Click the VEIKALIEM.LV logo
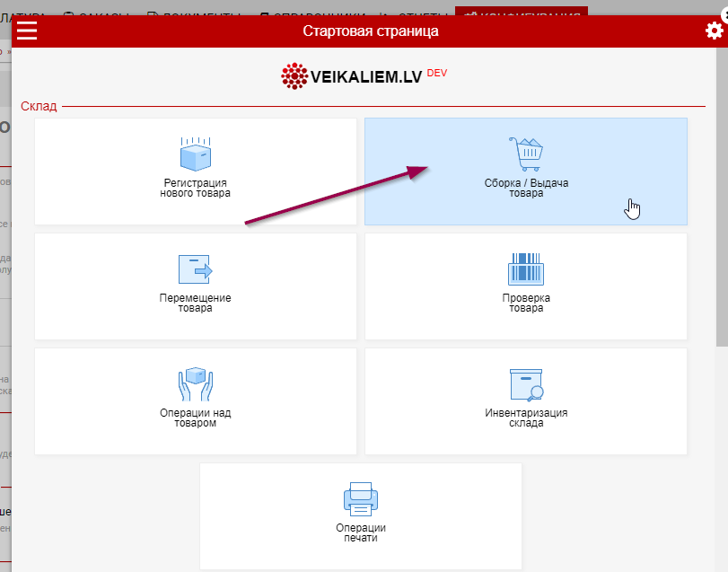The image size is (728, 572). 364,76
